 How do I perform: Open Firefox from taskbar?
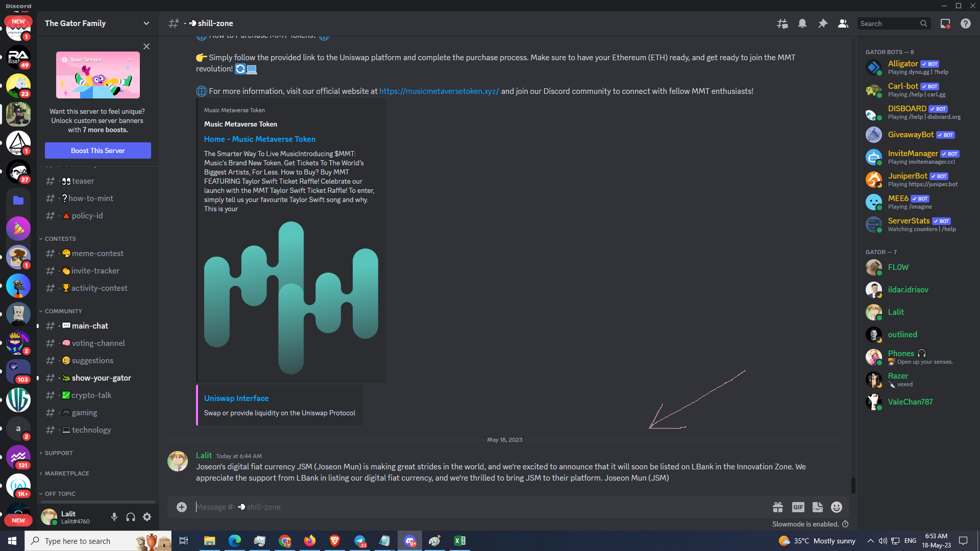[x=310, y=541]
